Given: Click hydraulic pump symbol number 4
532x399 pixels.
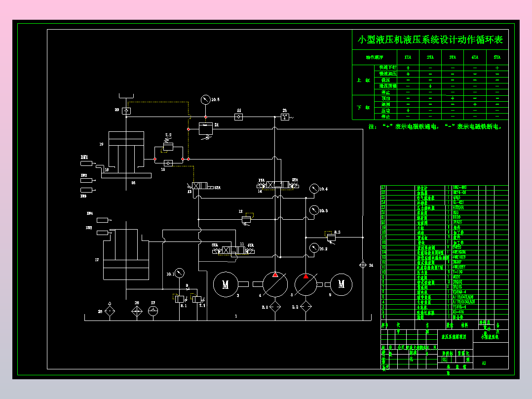Looking at the screenshot, I should pos(275,284).
